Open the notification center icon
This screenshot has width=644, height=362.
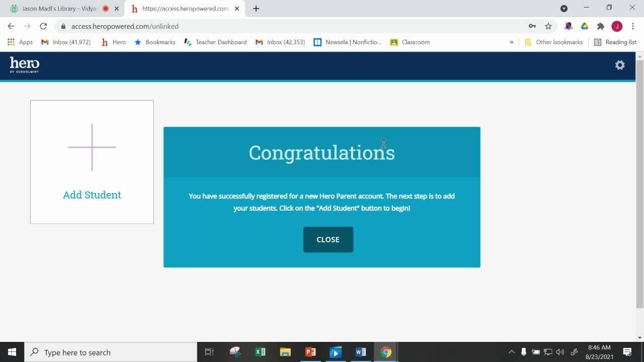tap(627, 352)
